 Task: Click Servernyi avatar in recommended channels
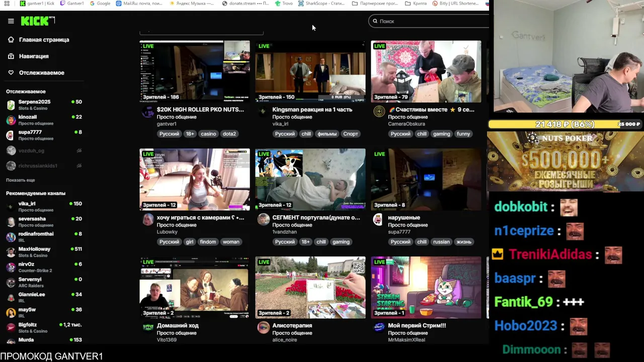11,282
